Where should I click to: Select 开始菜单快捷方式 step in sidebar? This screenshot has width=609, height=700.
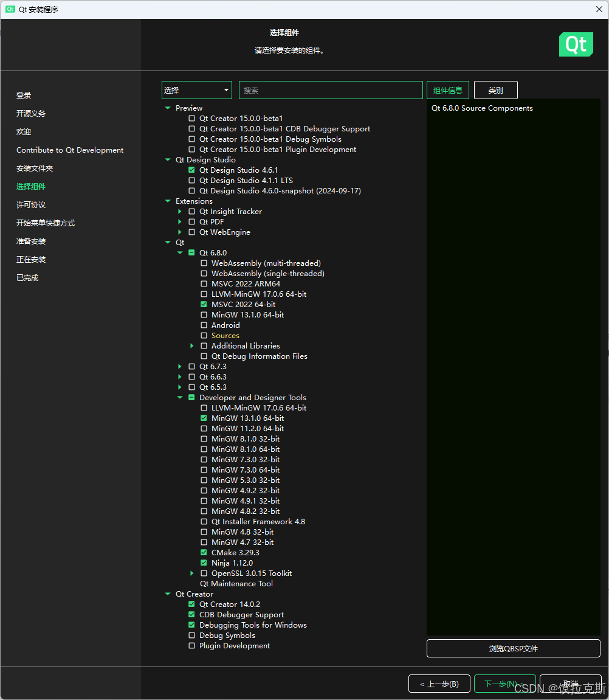(x=46, y=223)
